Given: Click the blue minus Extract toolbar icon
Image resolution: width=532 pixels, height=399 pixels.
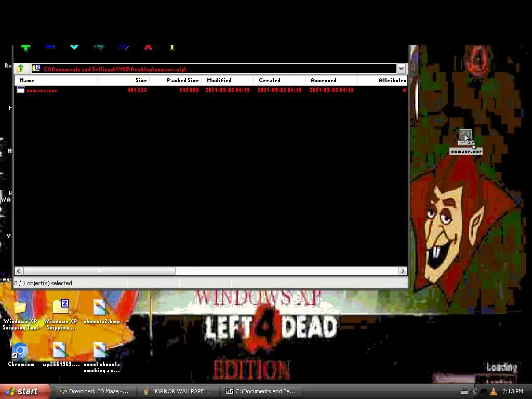Looking at the screenshot, I should (x=50, y=47).
